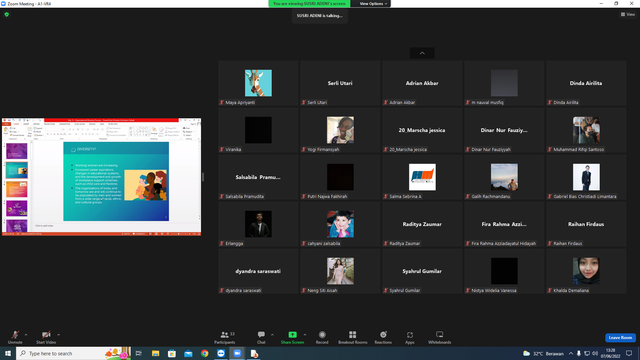The image size is (640, 360).
Task: Open Mail app from taskbar
Action: pyautogui.click(x=188, y=353)
